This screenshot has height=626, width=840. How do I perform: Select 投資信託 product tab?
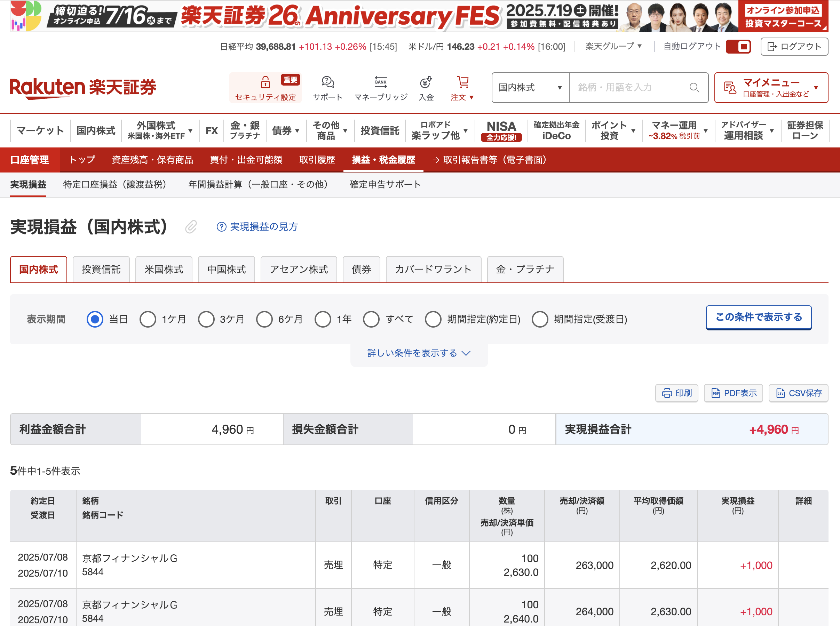[x=101, y=270]
